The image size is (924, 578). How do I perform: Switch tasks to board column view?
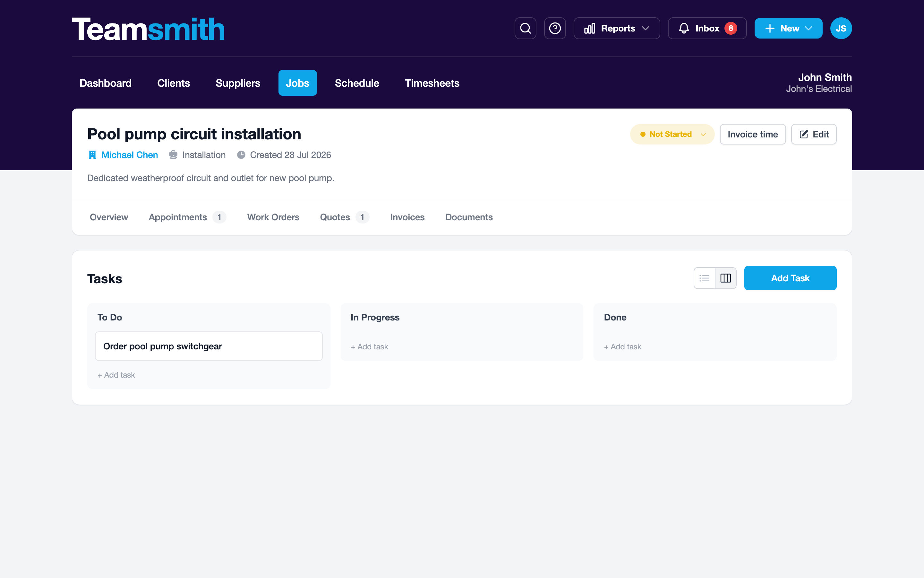(x=725, y=278)
